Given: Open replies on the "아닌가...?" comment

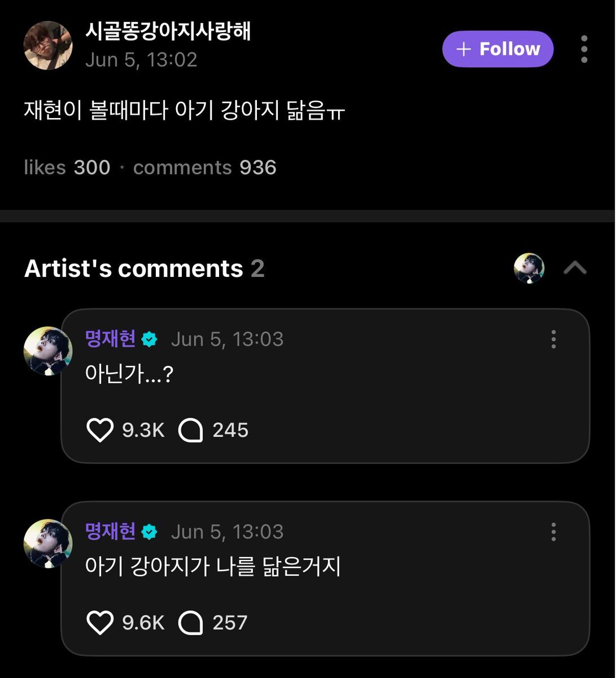Looking at the screenshot, I should click(x=191, y=431).
